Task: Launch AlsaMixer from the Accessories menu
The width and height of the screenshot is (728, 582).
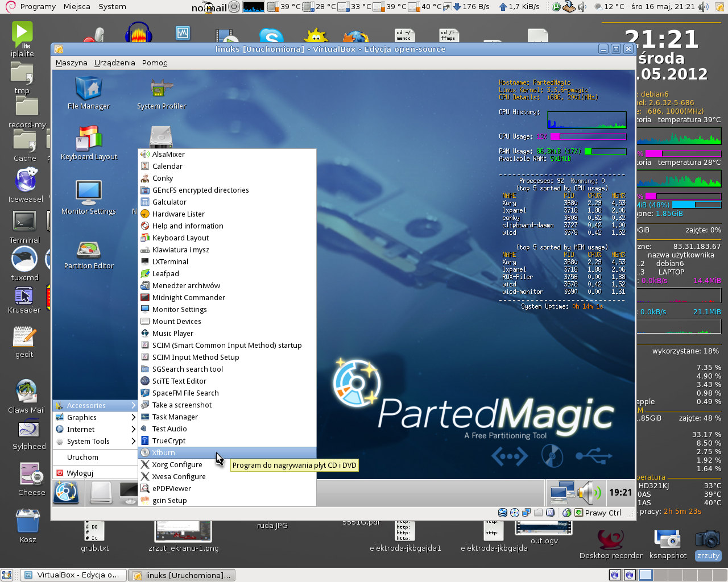Action: (227, 154)
